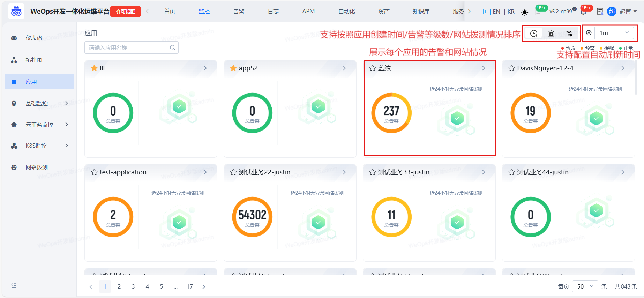Click search magnifier in application name field
The height and width of the screenshot is (298, 644).
point(172,47)
